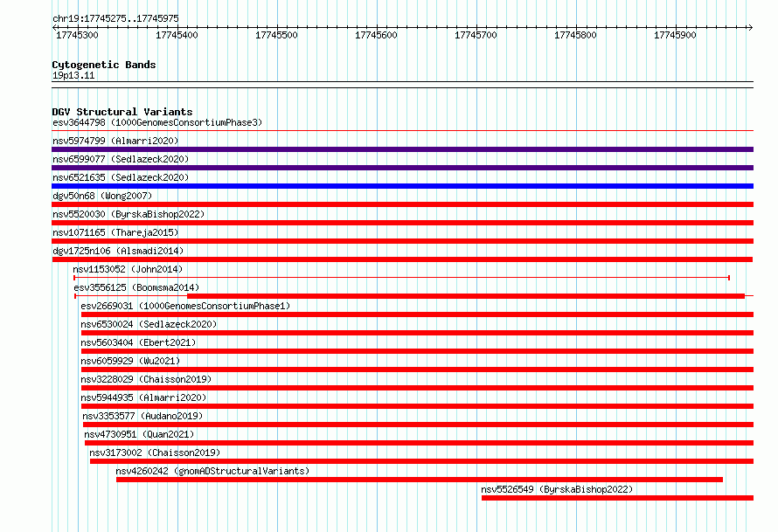Click the red bar under dgv1725n106
The width and height of the screenshot is (778, 532).
point(402,259)
